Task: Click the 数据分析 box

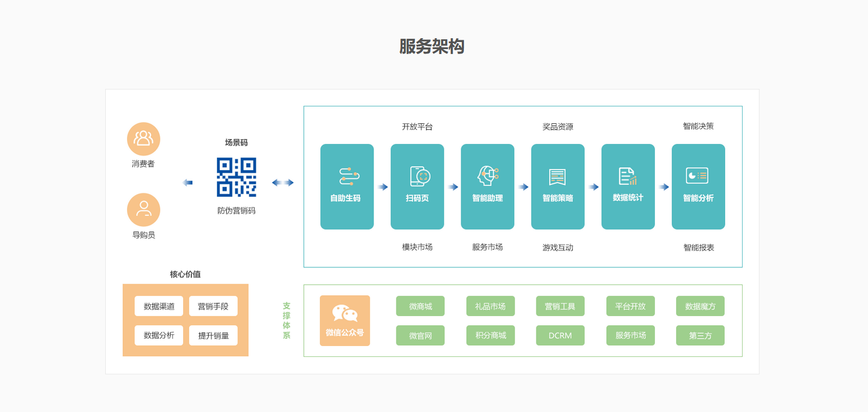Action: 159,336
